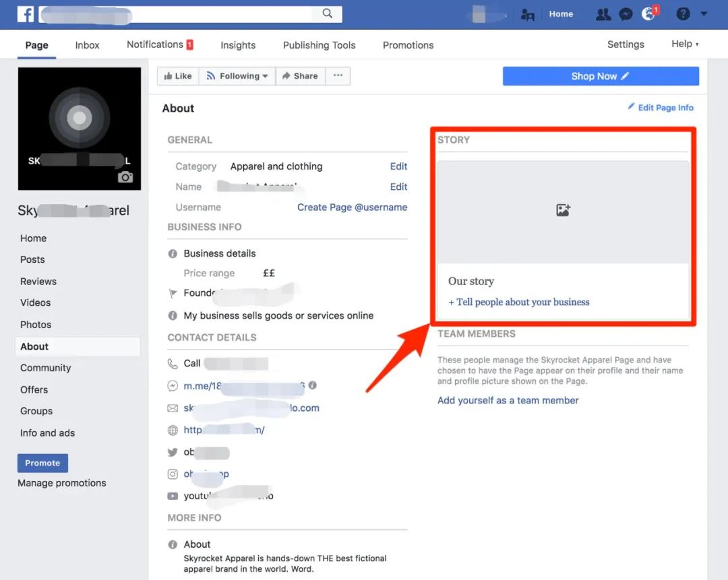Open Manage promotions link

[62, 483]
